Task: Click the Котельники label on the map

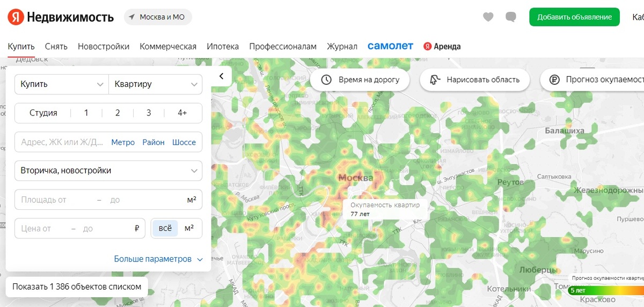Action: pyautogui.click(x=508, y=289)
